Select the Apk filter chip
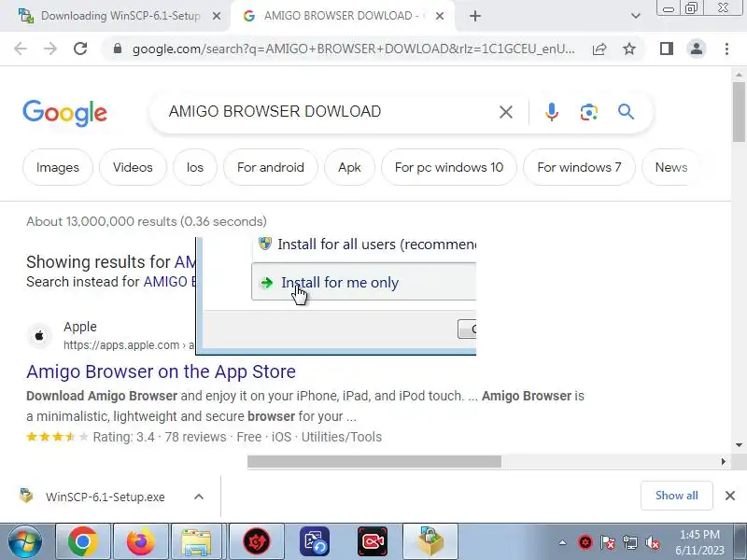 click(349, 167)
